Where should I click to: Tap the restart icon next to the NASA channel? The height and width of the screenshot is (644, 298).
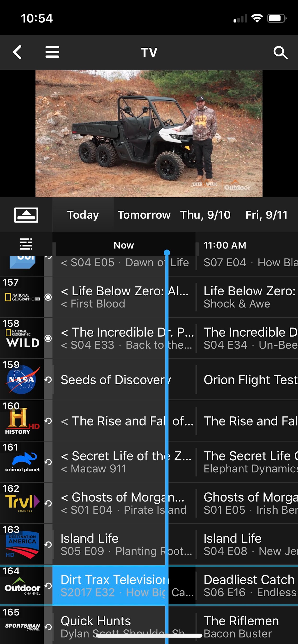coord(48,380)
